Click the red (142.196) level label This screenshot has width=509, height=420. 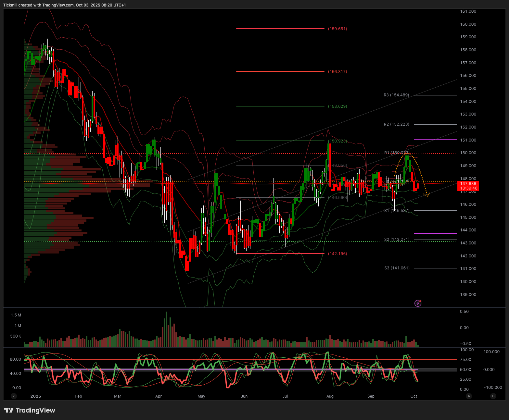pyautogui.click(x=337, y=254)
